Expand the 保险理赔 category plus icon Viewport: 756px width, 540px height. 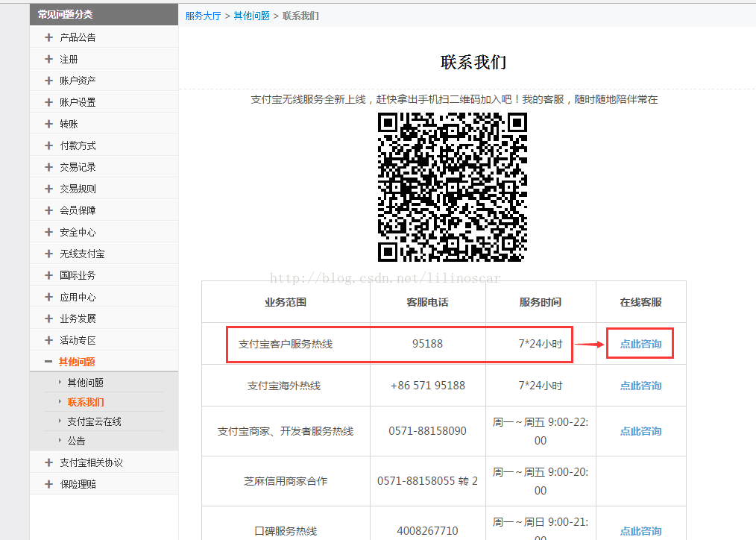[48, 484]
